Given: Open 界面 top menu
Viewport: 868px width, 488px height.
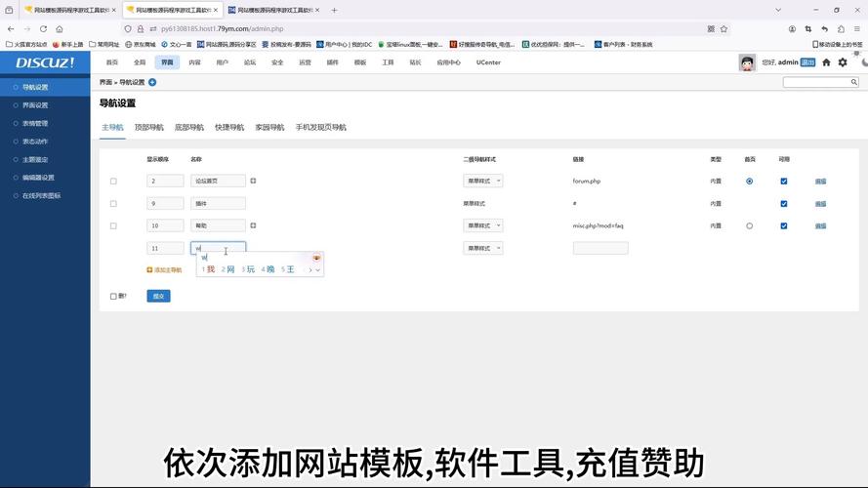Looking at the screenshot, I should 167,62.
